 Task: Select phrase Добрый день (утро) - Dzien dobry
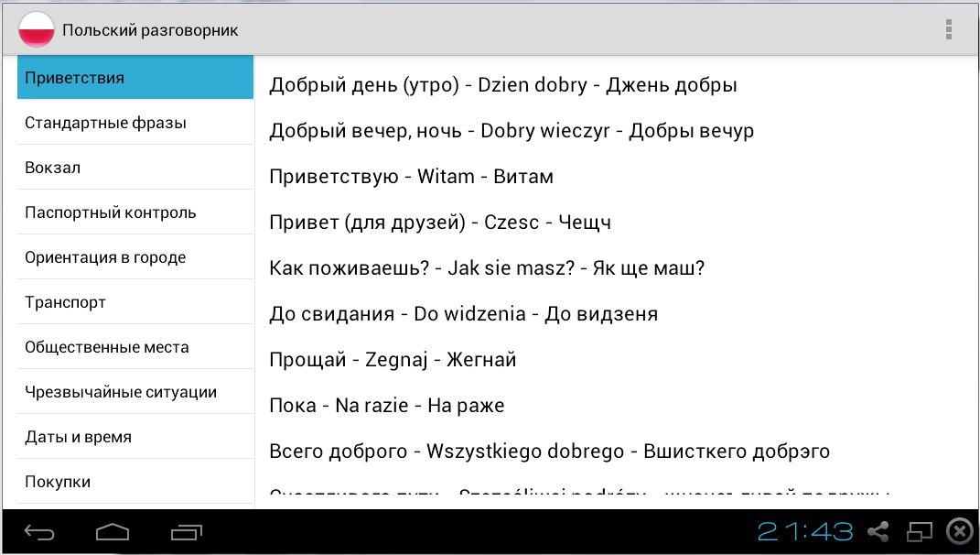point(503,85)
